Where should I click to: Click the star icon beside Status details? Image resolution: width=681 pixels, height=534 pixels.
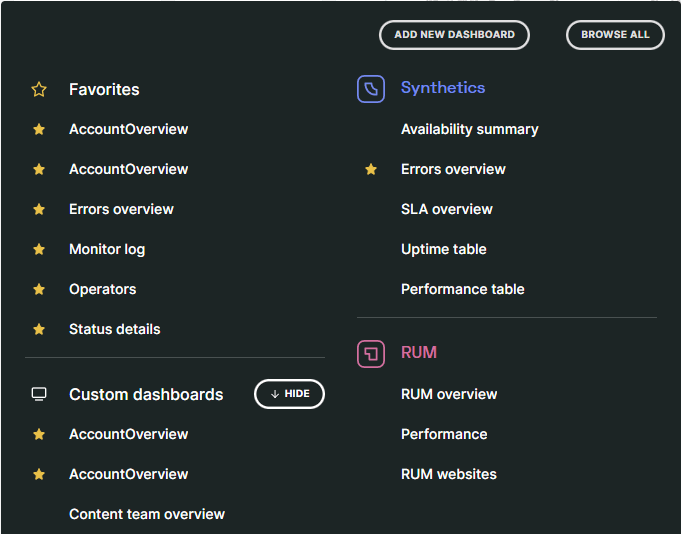(x=39, y=329)
